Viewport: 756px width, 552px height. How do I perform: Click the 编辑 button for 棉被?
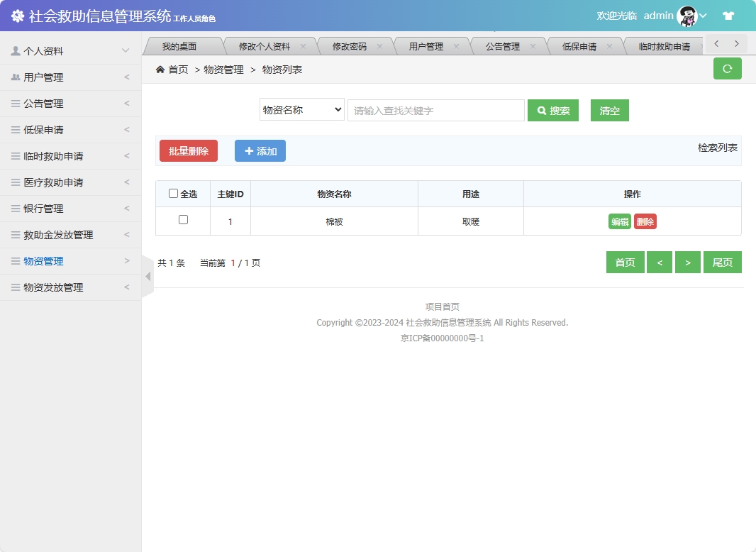[x=618, y=221]
